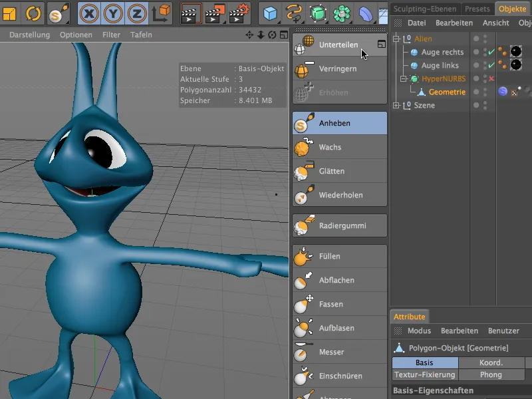
Task: Click the rotate tool in toolbar
Action: point(33,13)
